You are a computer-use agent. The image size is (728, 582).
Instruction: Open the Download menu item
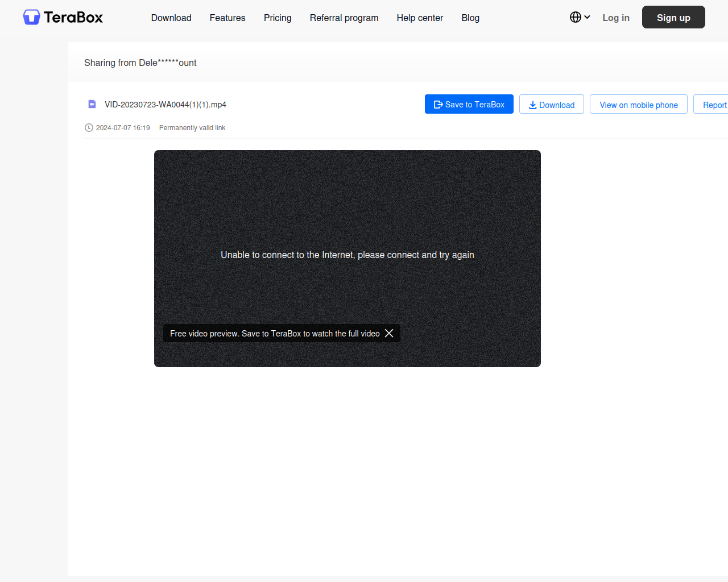click(171, 18)
